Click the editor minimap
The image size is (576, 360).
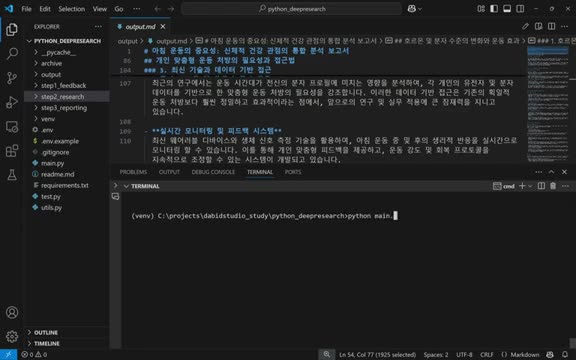pyautogui.click(x=548, y=105)
